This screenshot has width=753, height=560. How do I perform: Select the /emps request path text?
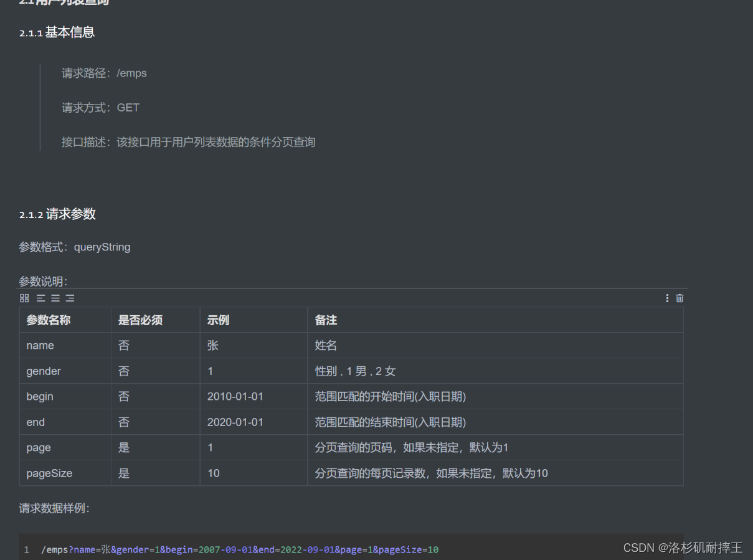click(x=131, y=73)
